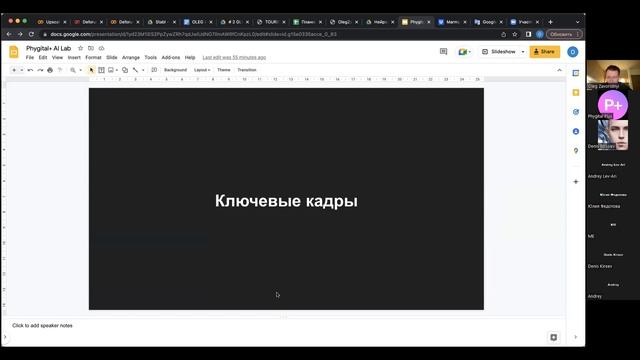Image resolution: width=640 pixels, height=360 pixels.
Task: Undo the last action
Action: [30, 70]
